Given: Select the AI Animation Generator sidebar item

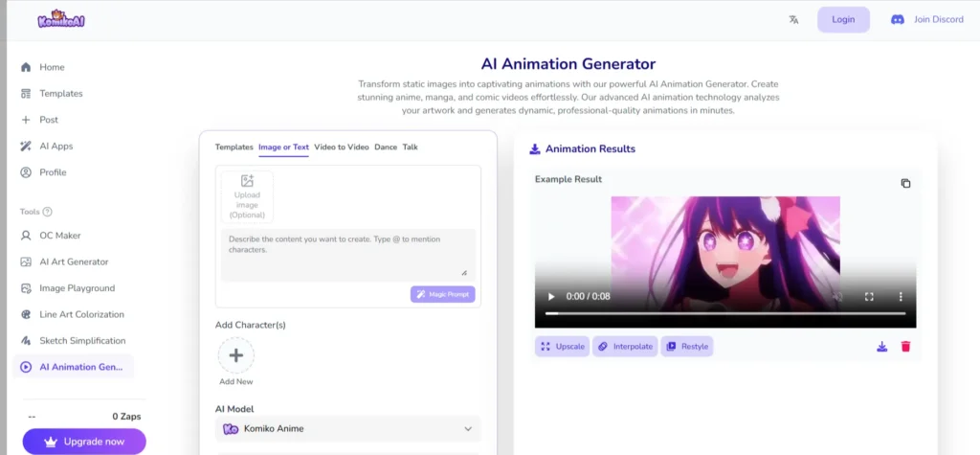Looking at the screenshot, I should pyautogui.click(x=73, y=367).
